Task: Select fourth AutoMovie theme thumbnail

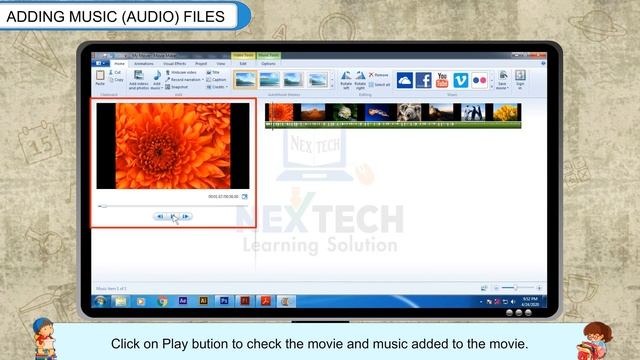Action: point(318,80)
